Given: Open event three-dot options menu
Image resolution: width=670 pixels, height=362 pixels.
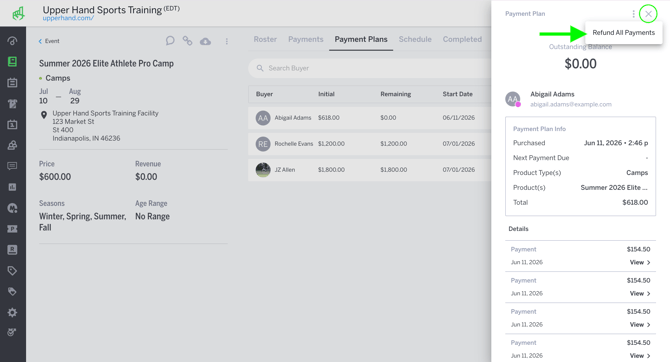Looking at the screenshot, I should coord(226,41).
